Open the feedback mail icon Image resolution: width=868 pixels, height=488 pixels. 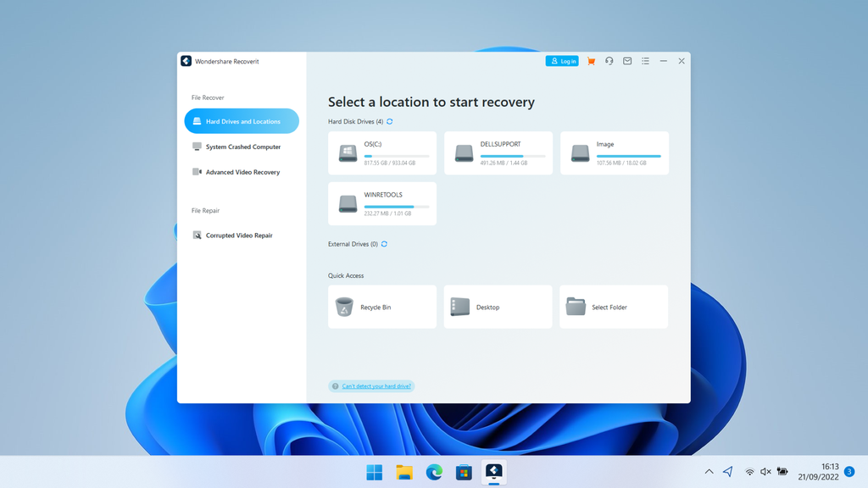point(626,61)
